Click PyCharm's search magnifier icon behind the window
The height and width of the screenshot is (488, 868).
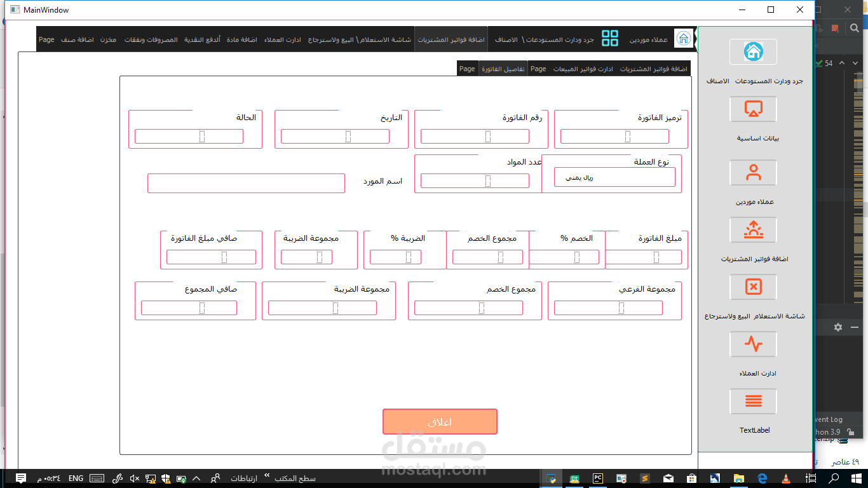[x=856, y=28]
